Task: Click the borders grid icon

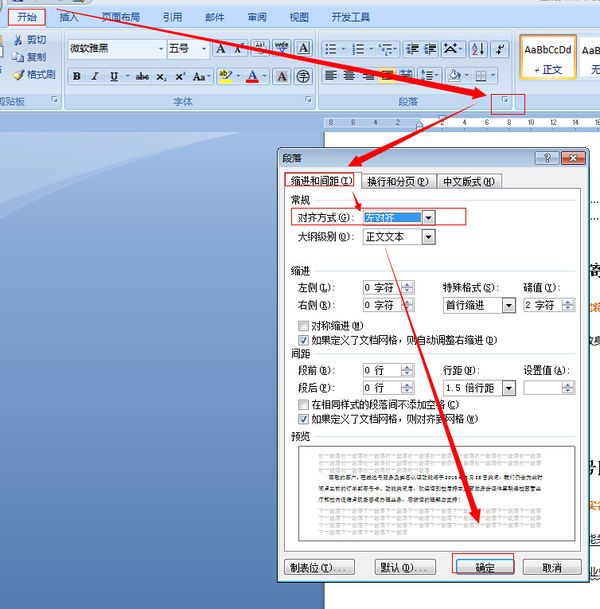Action: click(481, 75)
